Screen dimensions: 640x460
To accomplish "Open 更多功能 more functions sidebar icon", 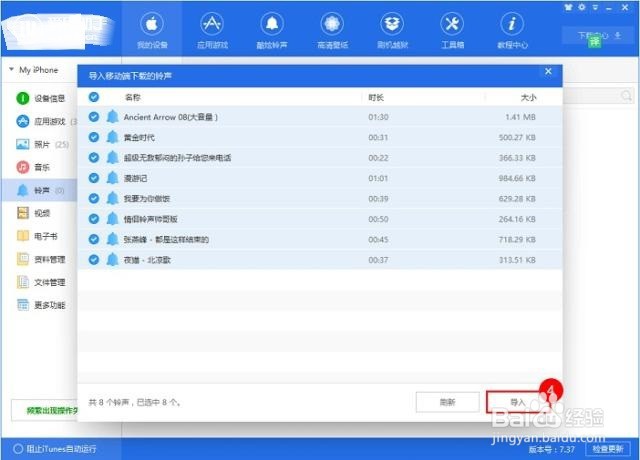I will pyautogui.click(x=23, y=305).
